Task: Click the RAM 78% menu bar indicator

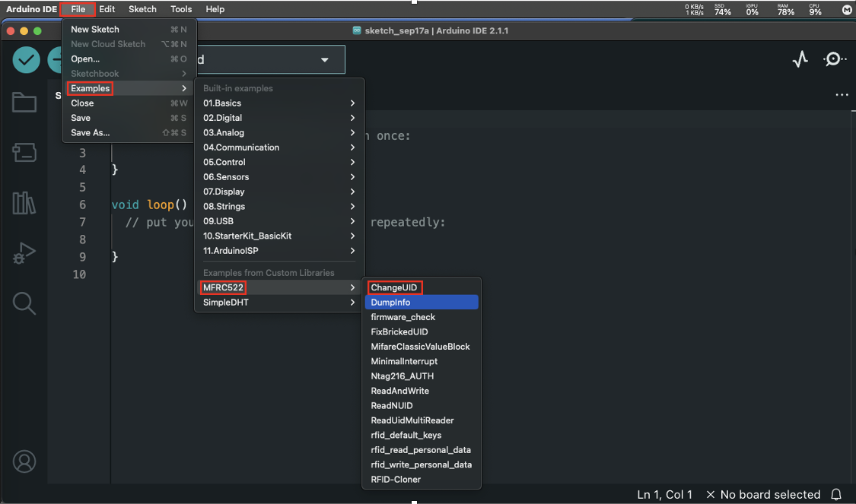Action: 785,9
